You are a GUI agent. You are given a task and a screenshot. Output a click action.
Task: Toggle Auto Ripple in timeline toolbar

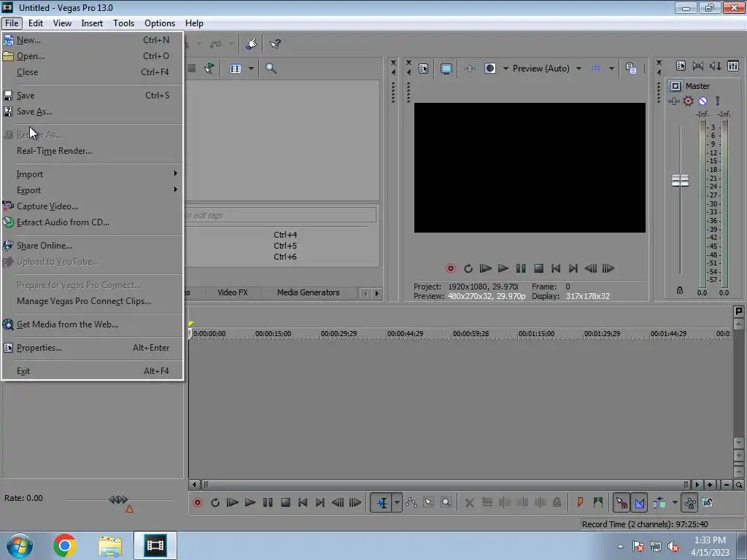[659, 502]
